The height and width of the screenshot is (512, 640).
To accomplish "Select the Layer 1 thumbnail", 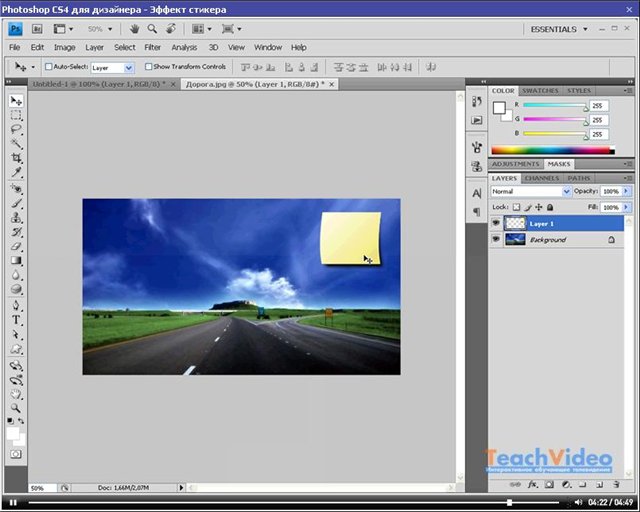I will pyautogui.click(x=515, y=223).
